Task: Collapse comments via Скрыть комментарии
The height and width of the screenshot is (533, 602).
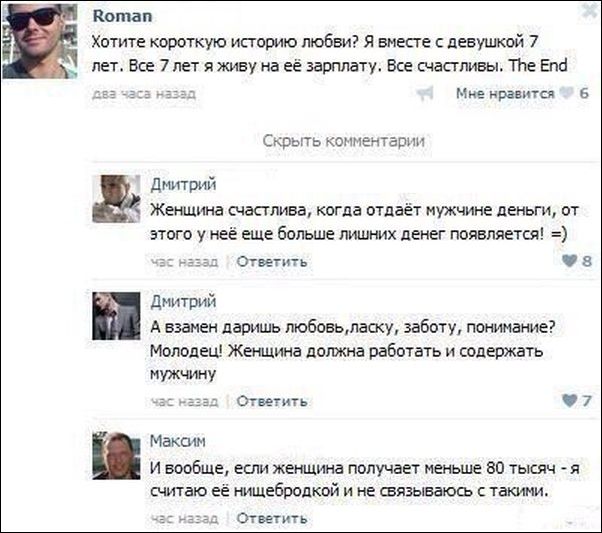Action: coord(343,141)
